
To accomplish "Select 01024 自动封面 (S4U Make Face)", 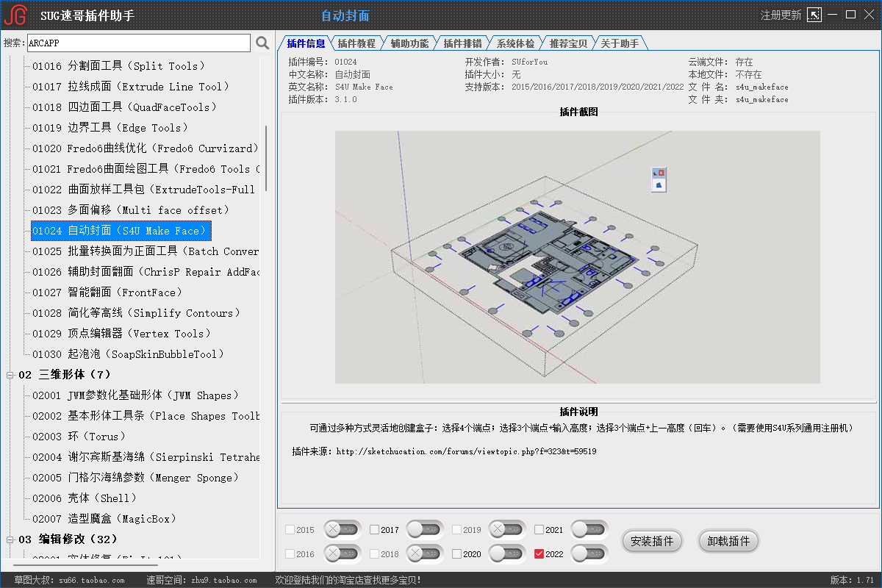I will (x=121, y=231).
